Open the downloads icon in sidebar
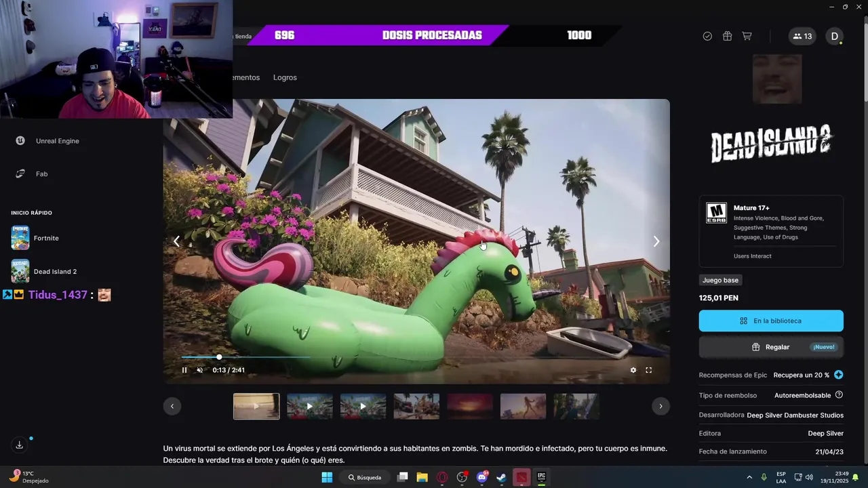This screenshot has height=488, width=868. point(19,445)
